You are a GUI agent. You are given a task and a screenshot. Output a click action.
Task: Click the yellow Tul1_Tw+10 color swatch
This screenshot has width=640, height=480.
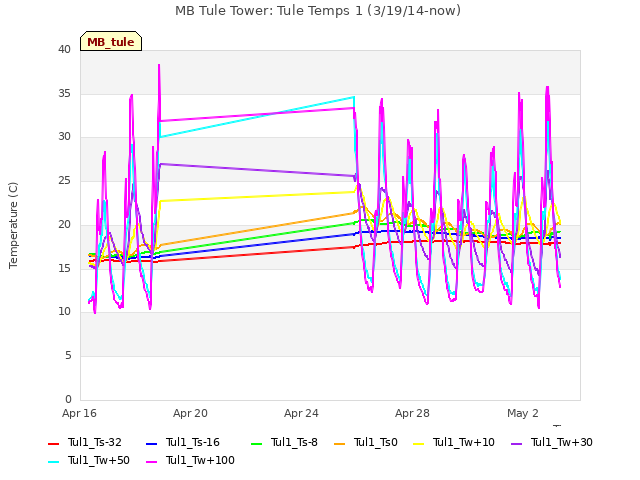(x=418, y=443)
